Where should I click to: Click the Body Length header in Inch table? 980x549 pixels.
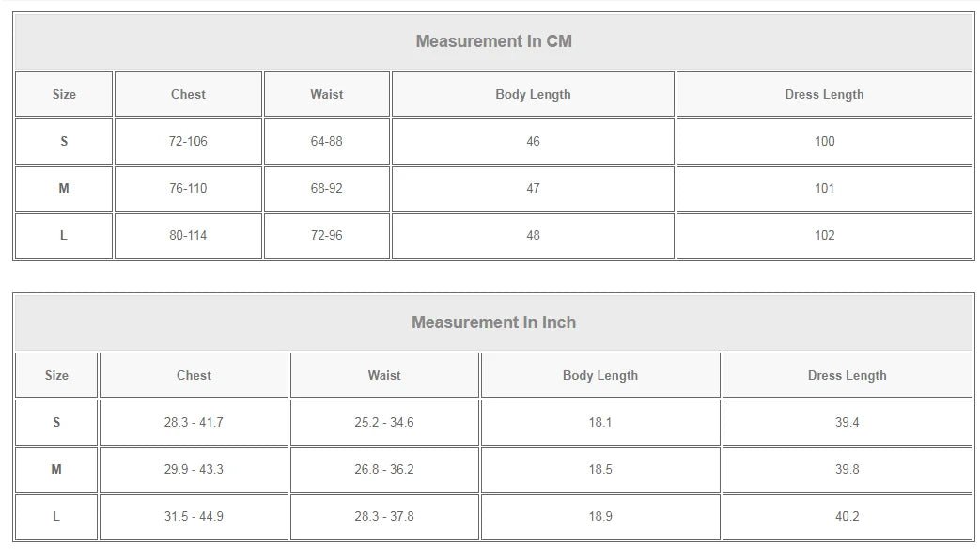(x=600, y=375)
